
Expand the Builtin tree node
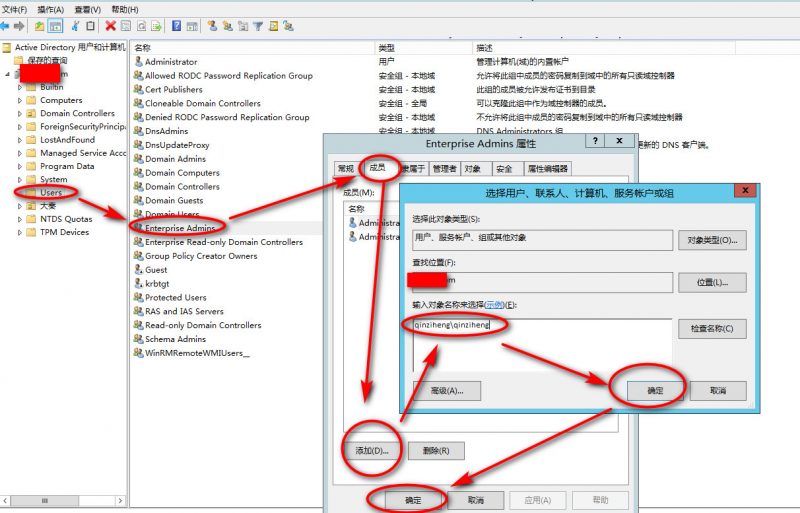point(20,87)
